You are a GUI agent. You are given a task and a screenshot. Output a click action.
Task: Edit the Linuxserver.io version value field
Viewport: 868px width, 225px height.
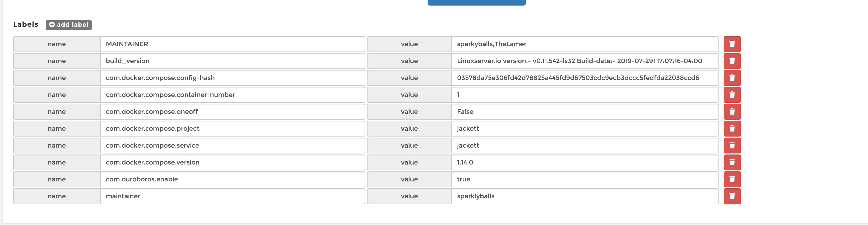[585, 61]
